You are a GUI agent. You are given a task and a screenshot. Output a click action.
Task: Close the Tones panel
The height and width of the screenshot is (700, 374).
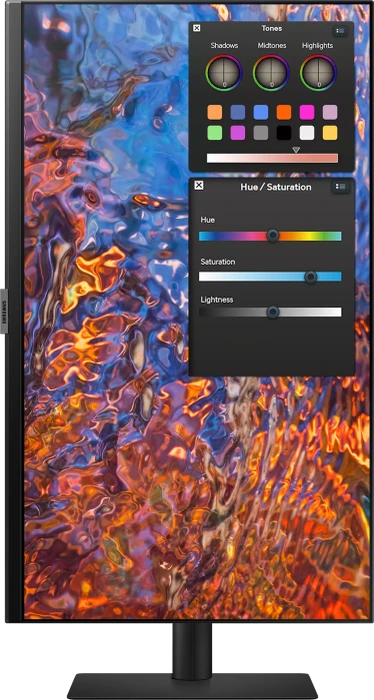[196, 28]
